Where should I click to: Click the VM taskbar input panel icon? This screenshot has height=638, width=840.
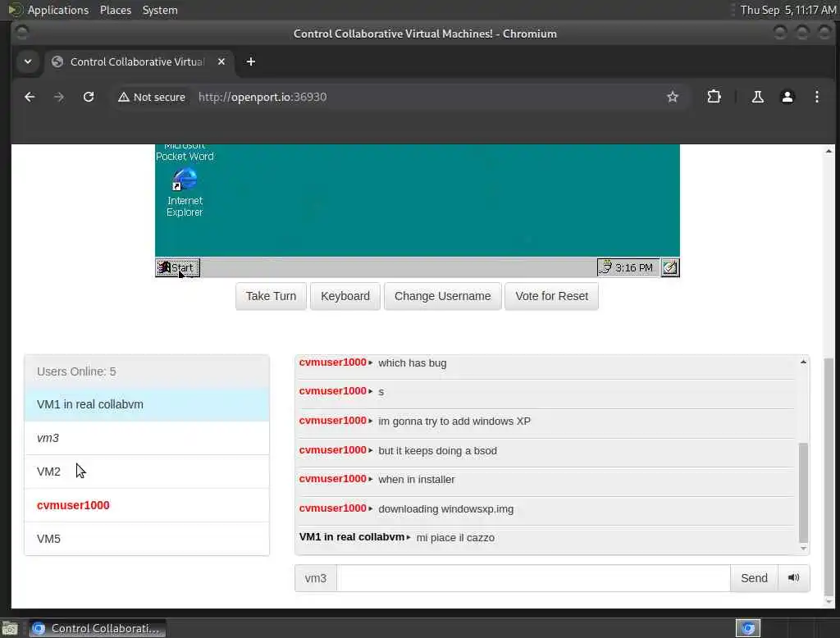(669, 267)
